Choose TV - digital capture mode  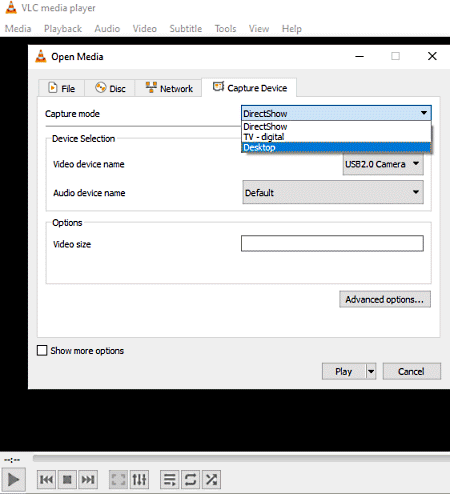tap(336, 137)
